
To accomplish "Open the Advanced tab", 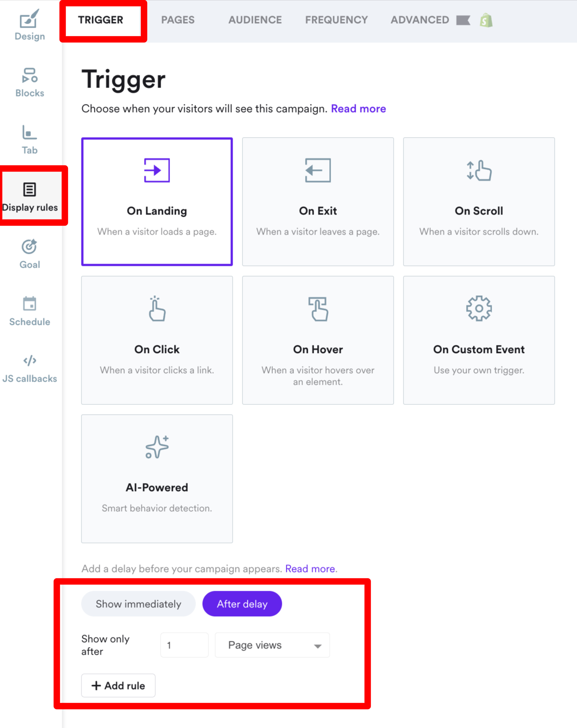I will [x=420, y=20].
